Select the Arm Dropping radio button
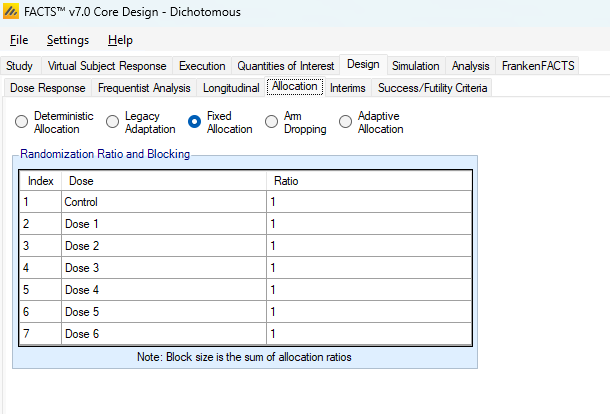This screenshot has width=610, height=414. point(272,122)
